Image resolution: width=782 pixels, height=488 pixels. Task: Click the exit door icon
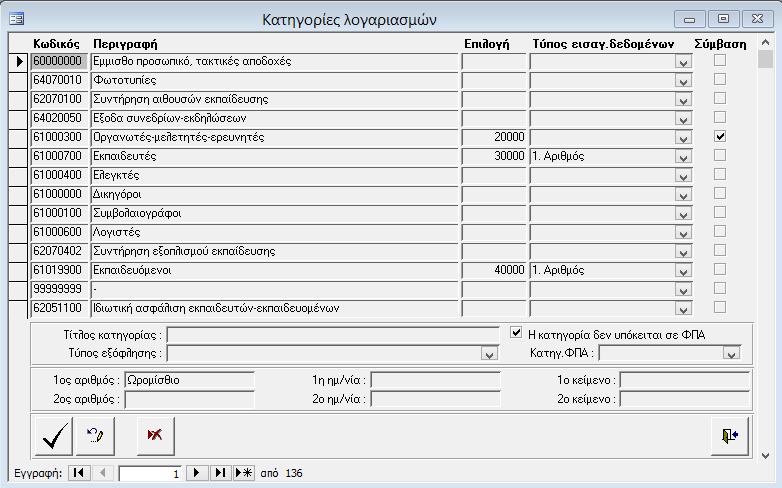coord(727,435)
